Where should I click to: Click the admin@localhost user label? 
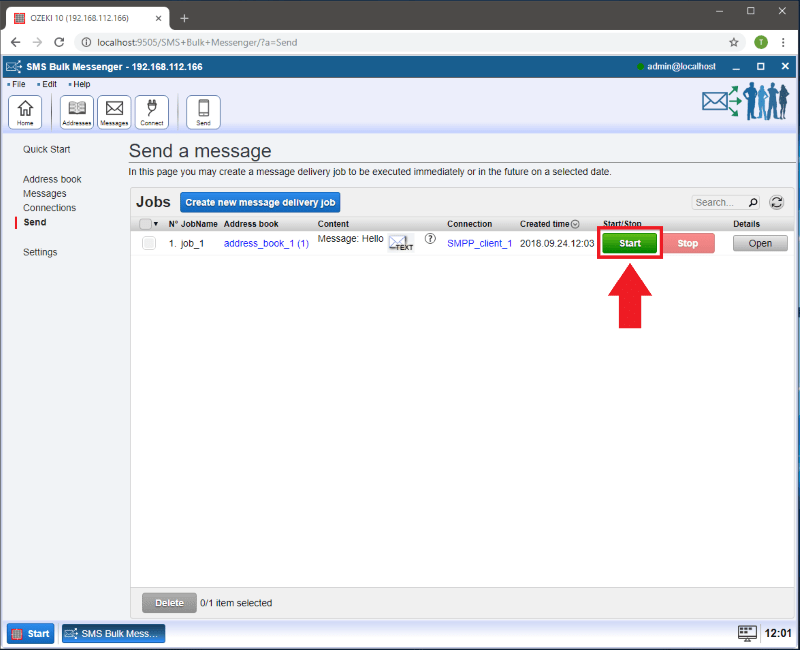point(681,66)
